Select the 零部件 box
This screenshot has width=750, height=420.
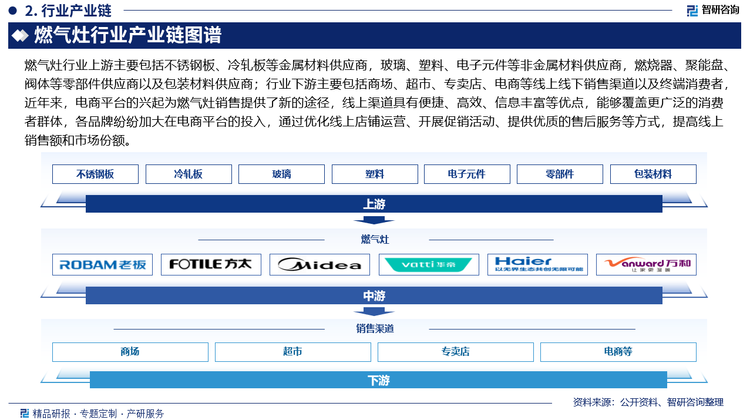(560, 174)
